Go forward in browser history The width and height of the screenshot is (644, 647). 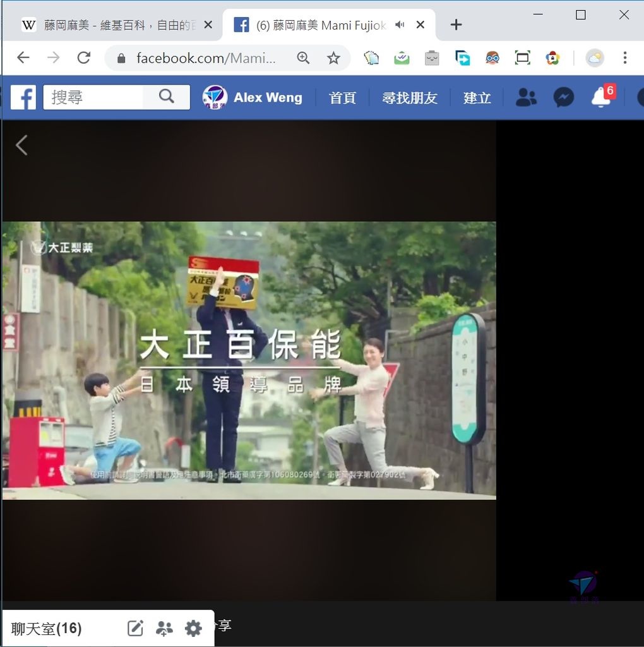click(54, 57)
